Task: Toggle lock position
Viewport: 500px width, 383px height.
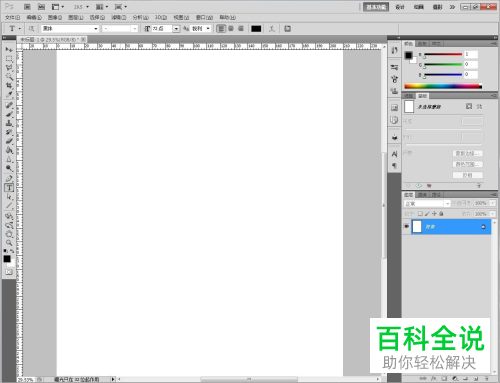Action: (434, 214)
